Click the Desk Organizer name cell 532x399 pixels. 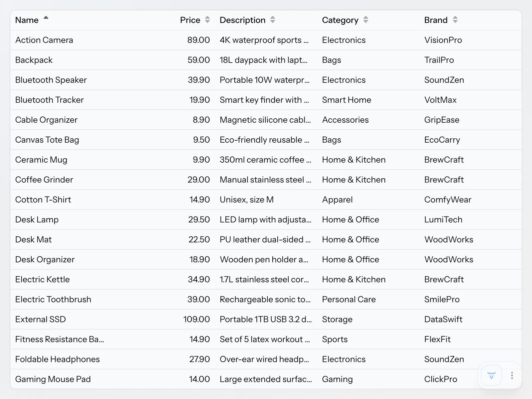pos(45,259)
